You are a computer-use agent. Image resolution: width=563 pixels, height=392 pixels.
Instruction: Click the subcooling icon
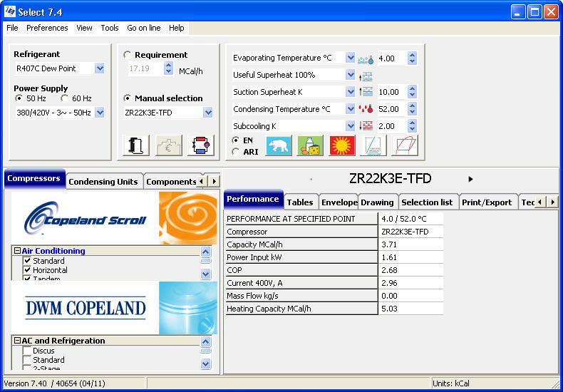(366, 126)
